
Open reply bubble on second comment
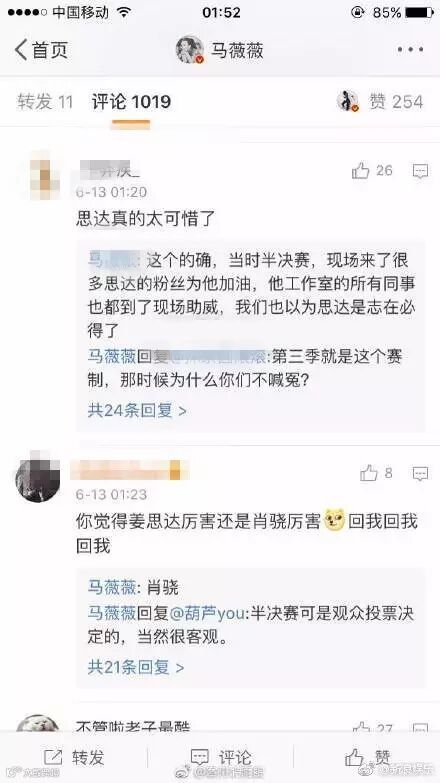pyautogui.click(x=421, y=473)
